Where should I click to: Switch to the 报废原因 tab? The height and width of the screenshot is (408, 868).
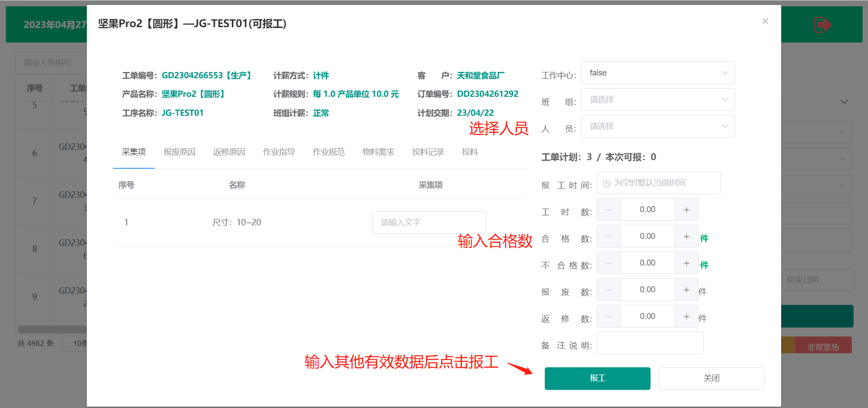[179, 152]
